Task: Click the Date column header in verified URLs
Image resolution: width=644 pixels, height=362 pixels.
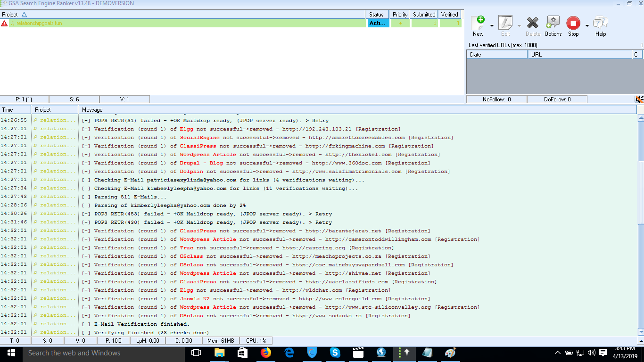Action: tap(497, 55)
